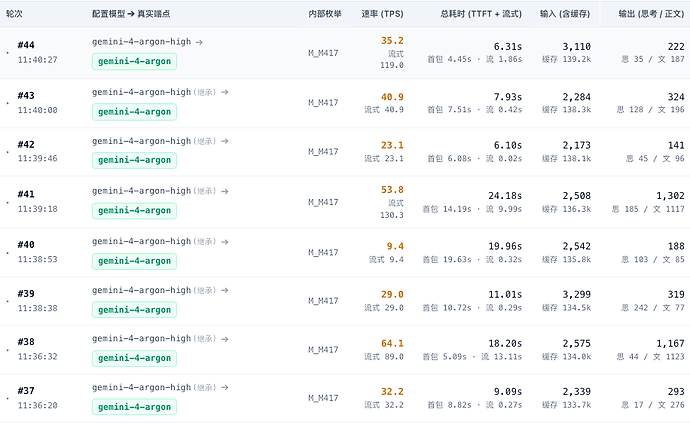Screen dimensions: 690x424
Task: Click timestamp 11:39:46
Action: tap(37, 158)
